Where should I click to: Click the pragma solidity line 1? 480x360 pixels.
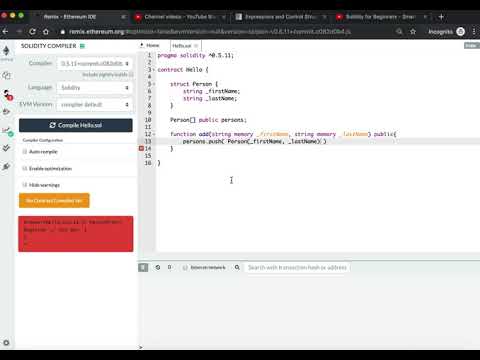(196, 55)
